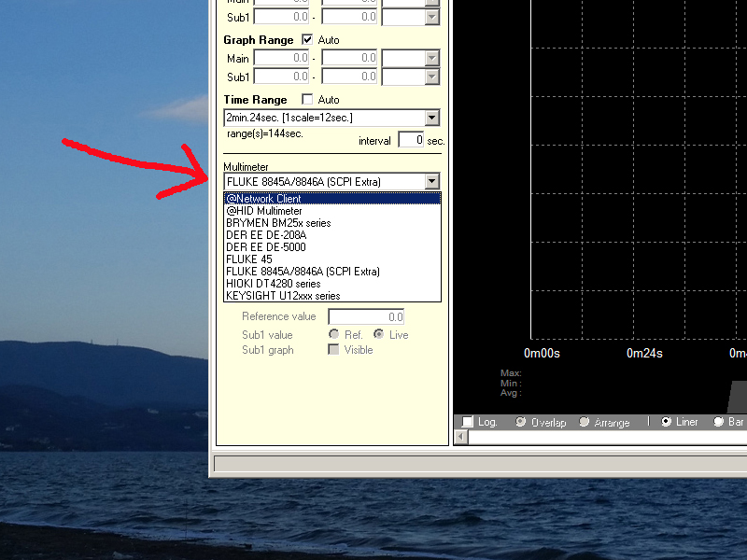
Task: Click the Graph Range Main minimum field
Action: click(282, 58)
